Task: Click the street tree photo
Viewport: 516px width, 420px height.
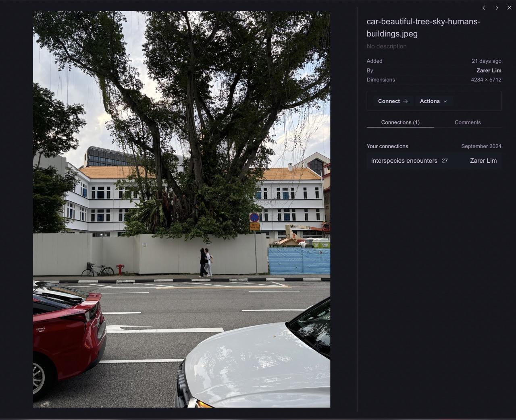Action: tap(181, 209)
